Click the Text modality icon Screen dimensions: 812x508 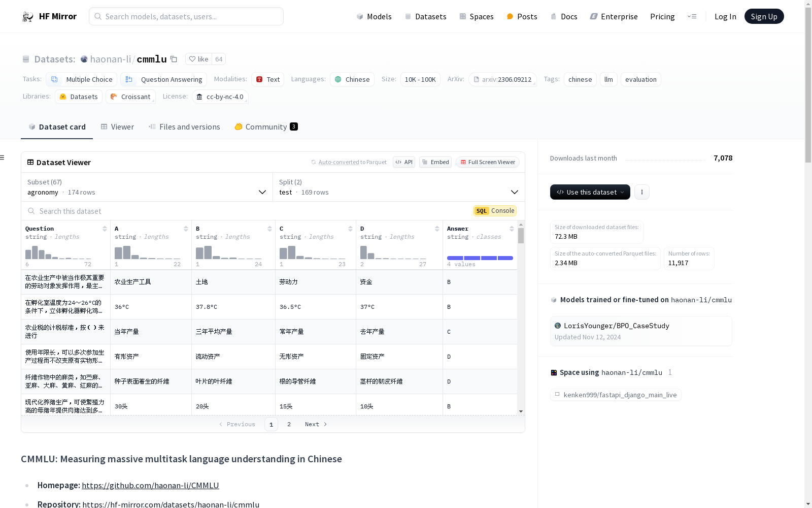(x=259, y=79)
